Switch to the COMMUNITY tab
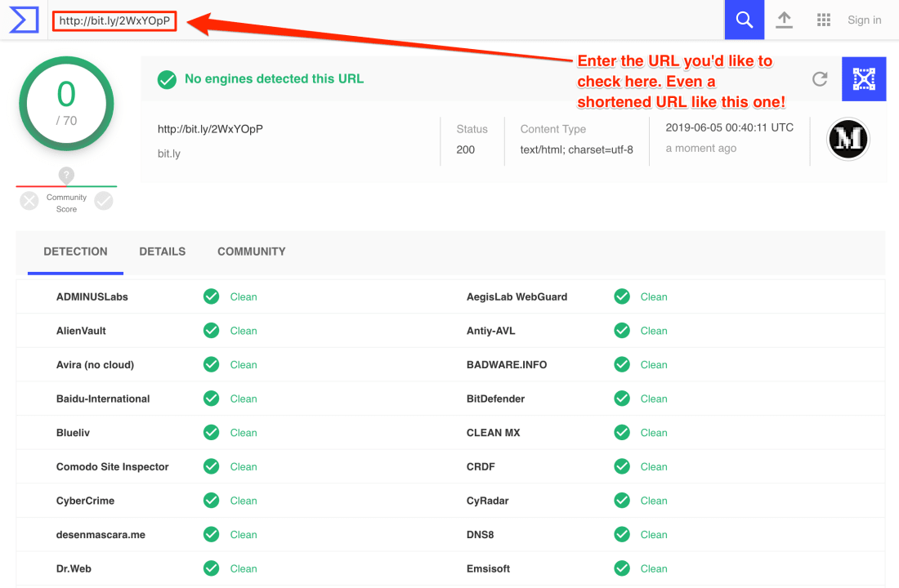899x588 pixels. tap(251, 252)
